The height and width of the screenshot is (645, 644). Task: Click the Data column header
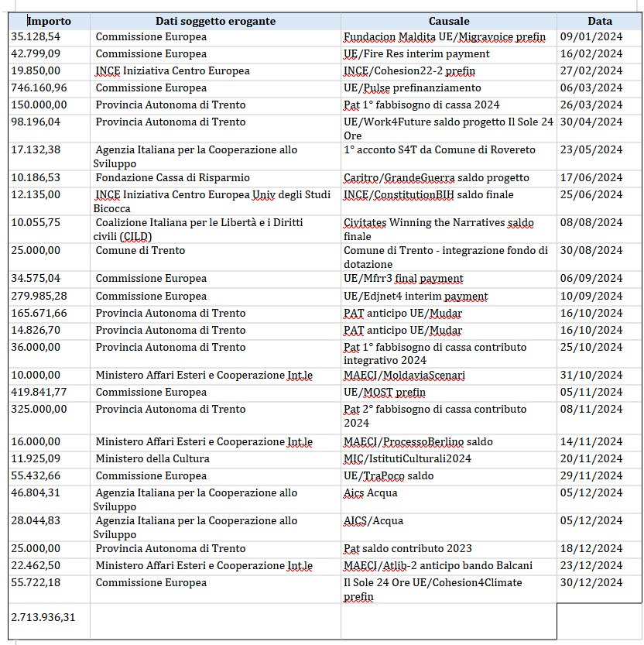600,21
